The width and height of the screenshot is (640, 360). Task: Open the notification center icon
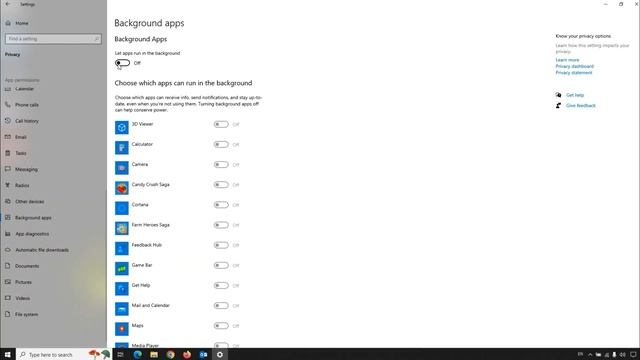(633, 354)
